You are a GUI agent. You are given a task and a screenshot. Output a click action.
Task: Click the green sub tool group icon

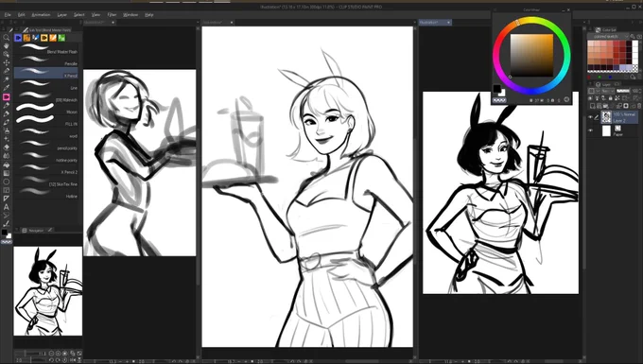pos(61,38)
